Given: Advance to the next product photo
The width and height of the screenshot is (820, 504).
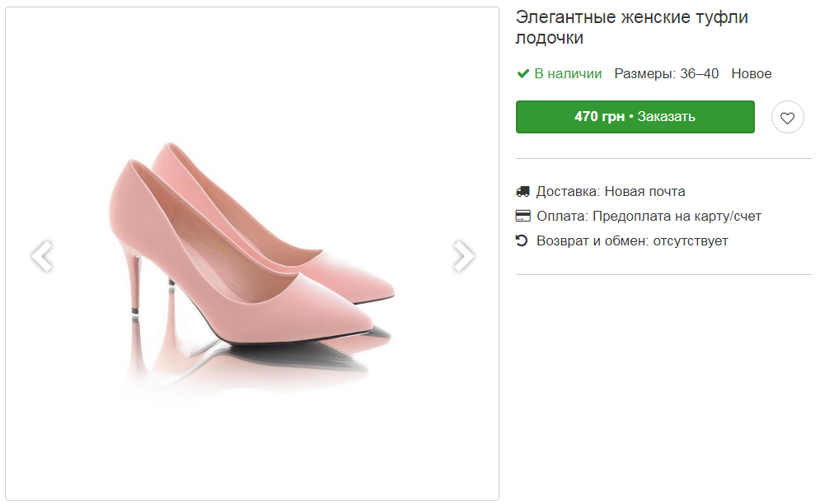Looking at the screenshot, I should [464, 256].
